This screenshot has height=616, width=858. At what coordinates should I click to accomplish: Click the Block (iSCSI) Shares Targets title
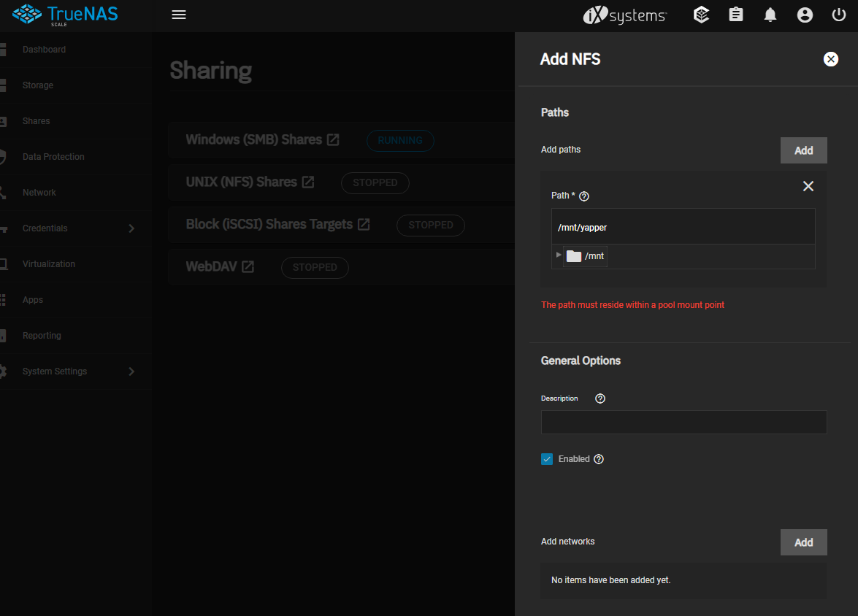[269, 224]
